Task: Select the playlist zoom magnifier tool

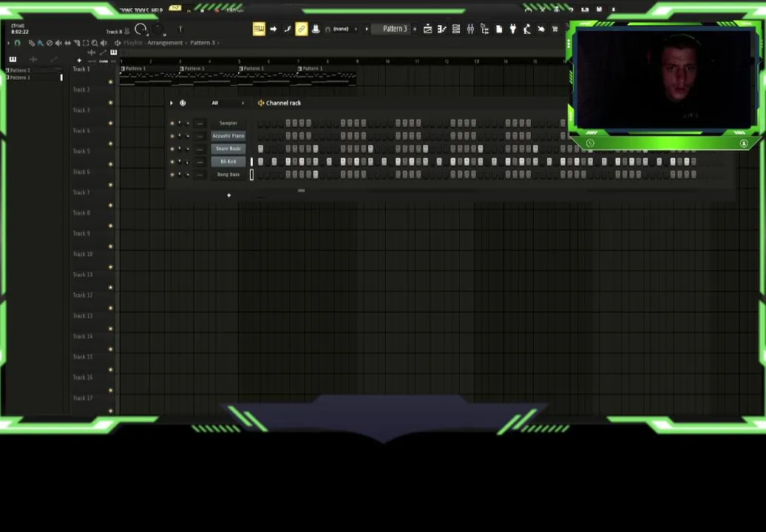Action: pos(95,43)
